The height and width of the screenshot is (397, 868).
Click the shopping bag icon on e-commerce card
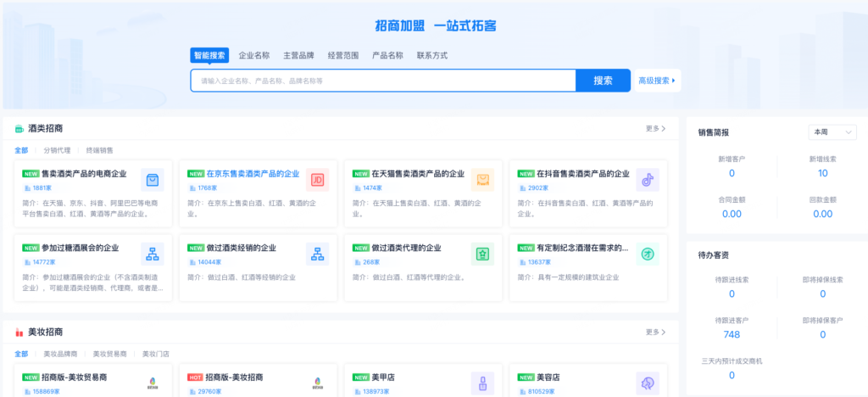click(x=153, y=180)
